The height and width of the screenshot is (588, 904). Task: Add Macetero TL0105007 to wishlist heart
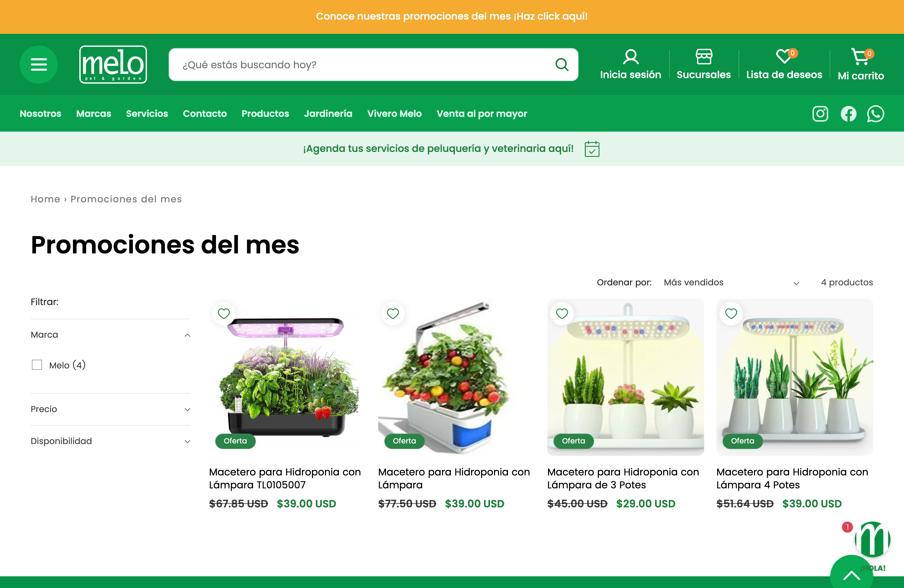pos(224,313)
